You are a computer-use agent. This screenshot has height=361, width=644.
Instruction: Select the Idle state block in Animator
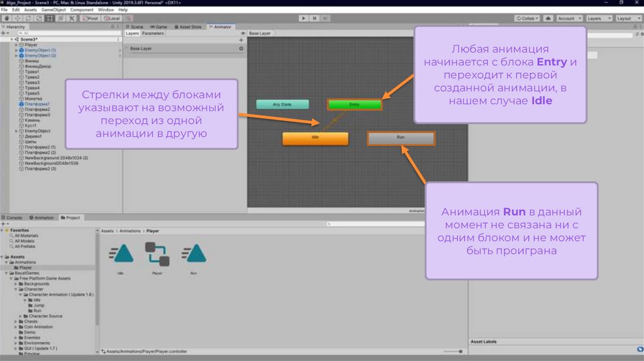pos(315,138)
